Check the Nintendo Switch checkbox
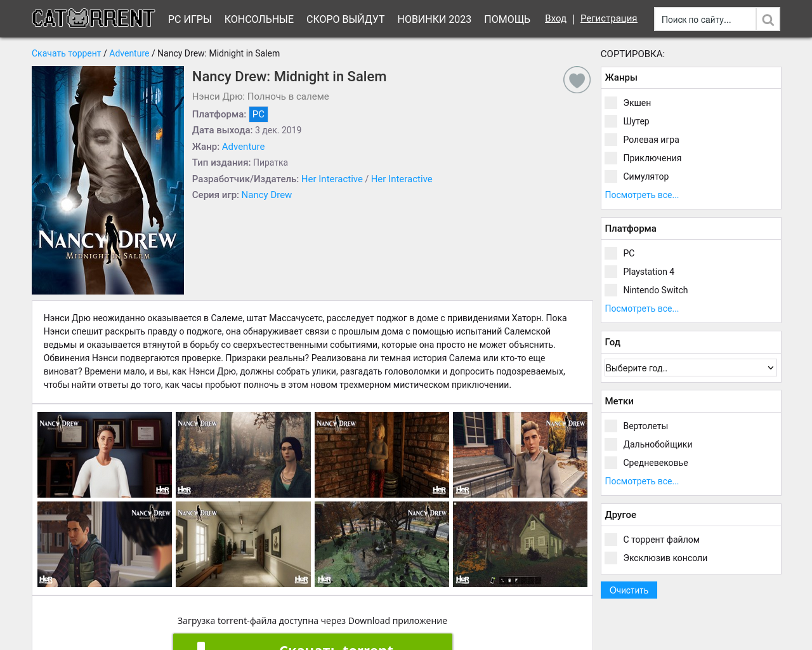 tap(611, 290)
